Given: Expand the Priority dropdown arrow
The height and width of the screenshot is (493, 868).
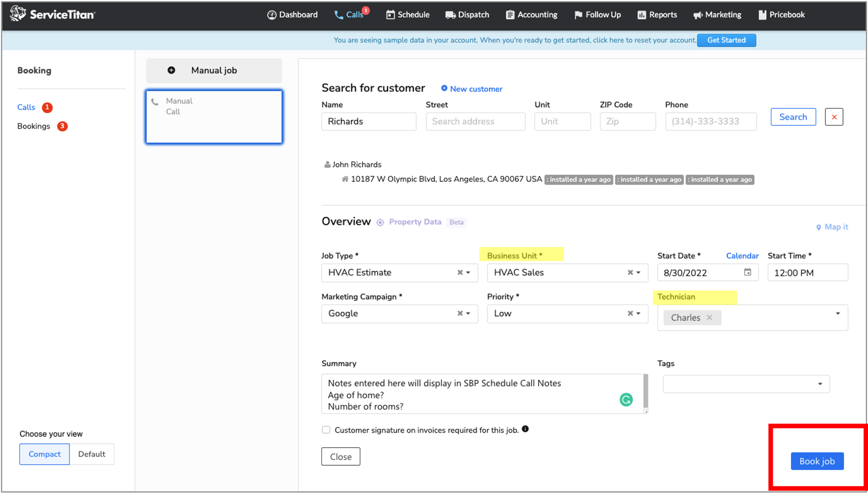Looking at the screenshot, I should pyautogui.click(x=639, y=313).
